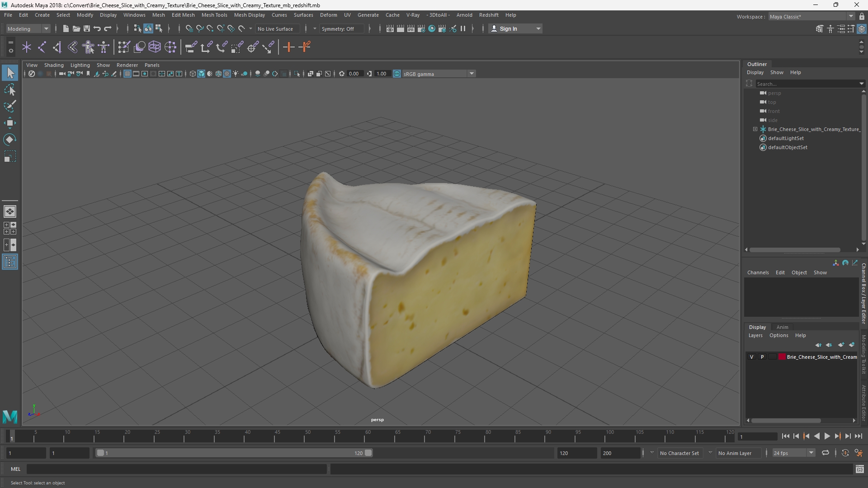Undo the last action
The height and width of the screenshot is (488, 868).
pos(97,28)
